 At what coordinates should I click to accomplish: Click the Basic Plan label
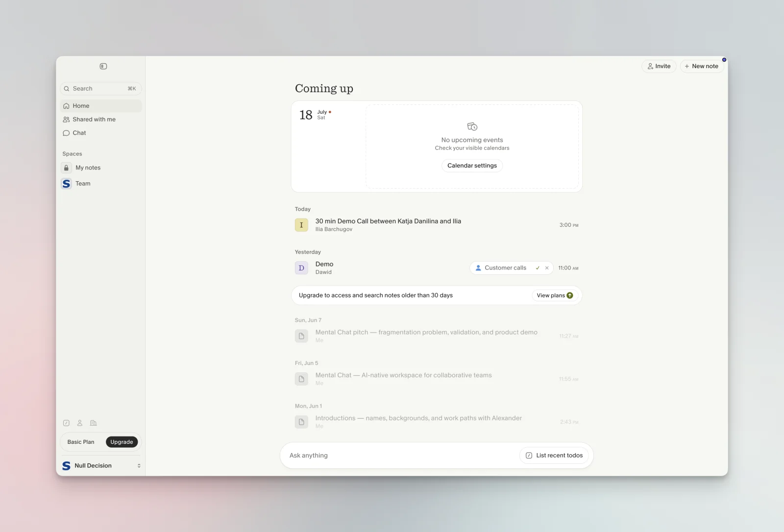(x=81, y=442)
